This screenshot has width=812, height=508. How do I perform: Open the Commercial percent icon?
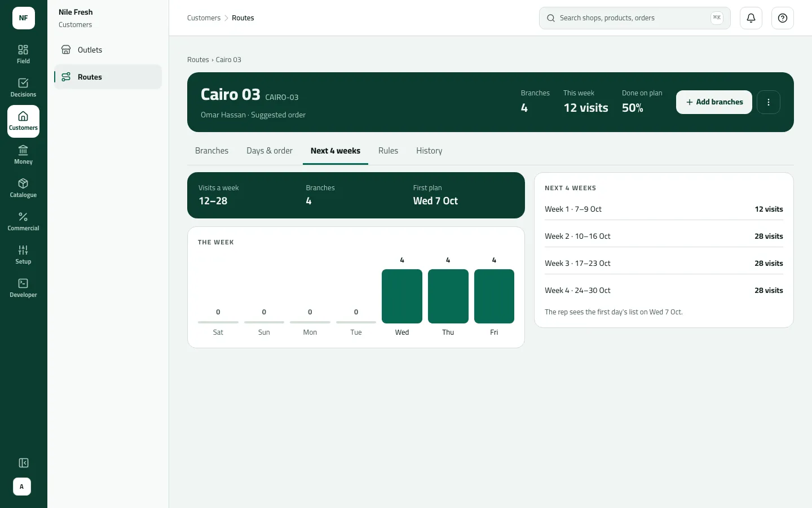pyautogui.click(x=23, y=217)
